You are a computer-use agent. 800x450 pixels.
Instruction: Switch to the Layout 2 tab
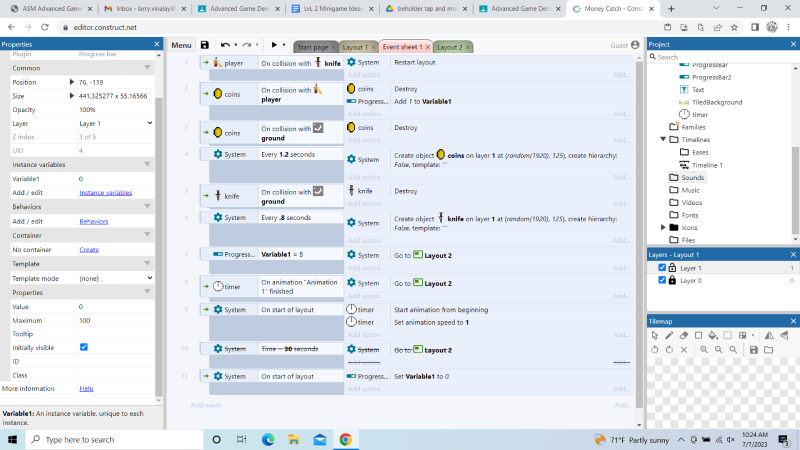pyautogui.click(x=450, y=47)
